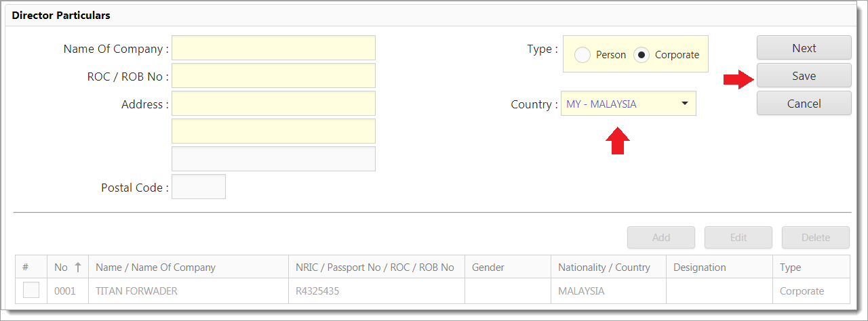Click the Name Of Company field

273,48
